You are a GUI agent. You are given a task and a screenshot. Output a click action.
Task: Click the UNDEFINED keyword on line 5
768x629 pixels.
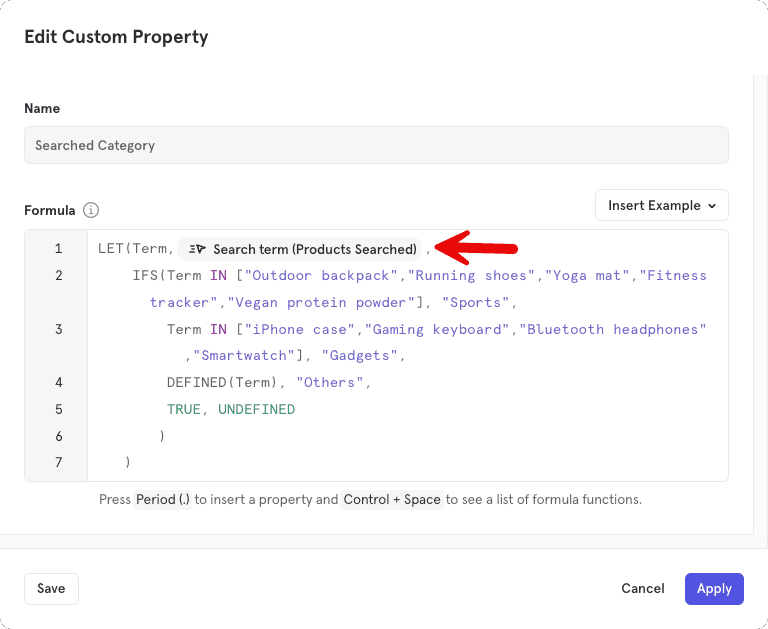click(256, 409)
